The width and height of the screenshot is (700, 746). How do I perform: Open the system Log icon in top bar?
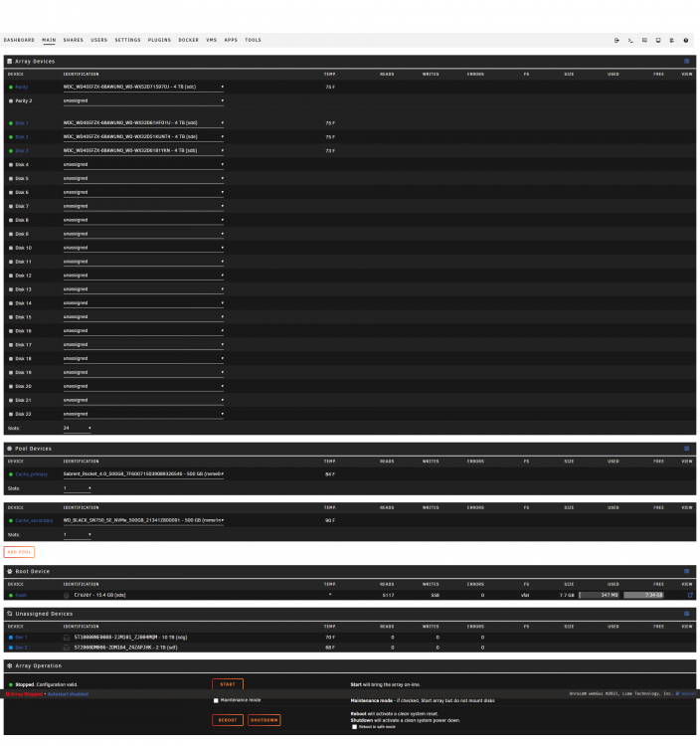tap(672, 41)
